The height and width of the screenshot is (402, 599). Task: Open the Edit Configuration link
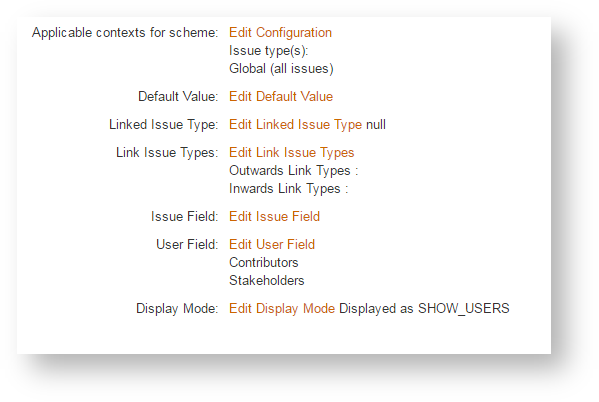(x=280, y=33)
